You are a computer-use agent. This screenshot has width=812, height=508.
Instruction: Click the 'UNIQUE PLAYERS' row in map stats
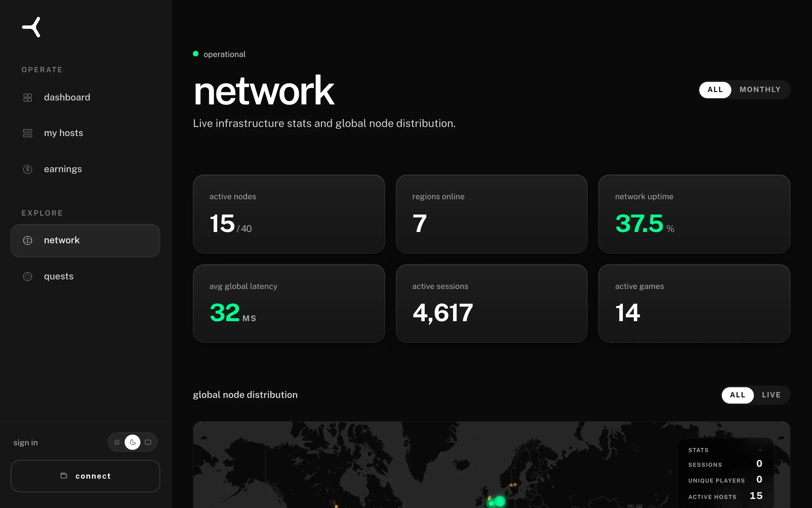click(725, 480)
